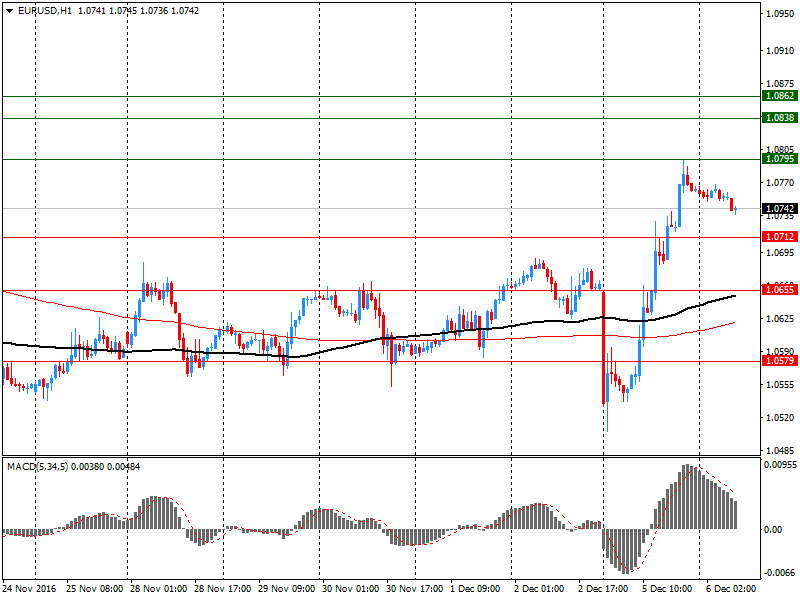The height and width of the screenshot is (600, 800).
Task: Click the EURUSD,H1 chart title text
Action: (x=45, y=11)
